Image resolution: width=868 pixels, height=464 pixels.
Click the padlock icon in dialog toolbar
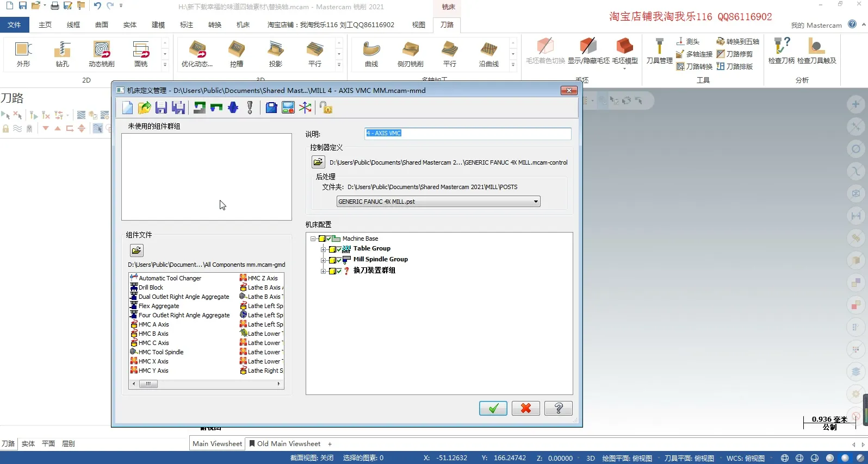[x=326, y=108]
